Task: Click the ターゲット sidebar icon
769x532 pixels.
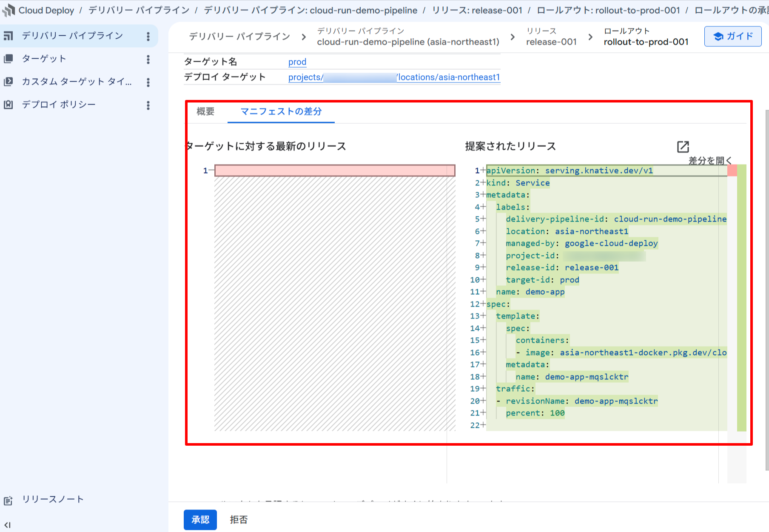Action: point(9,59)
